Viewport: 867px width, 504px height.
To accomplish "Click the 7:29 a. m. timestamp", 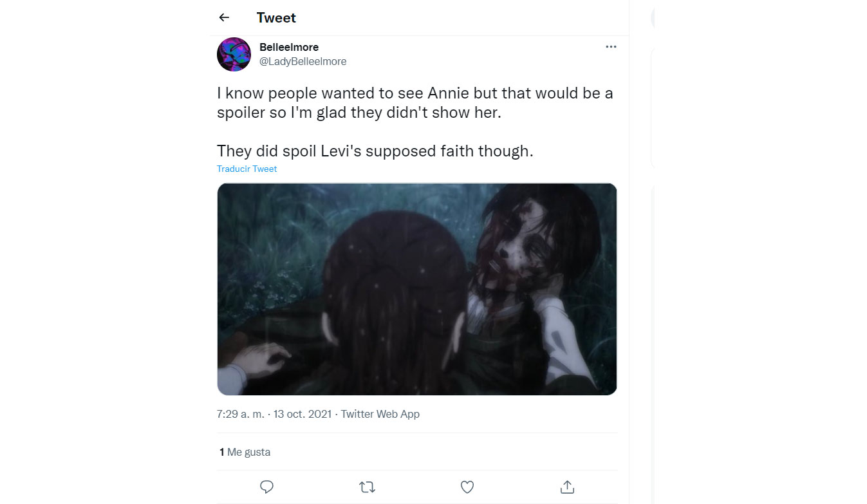I will tap(240, 414).
